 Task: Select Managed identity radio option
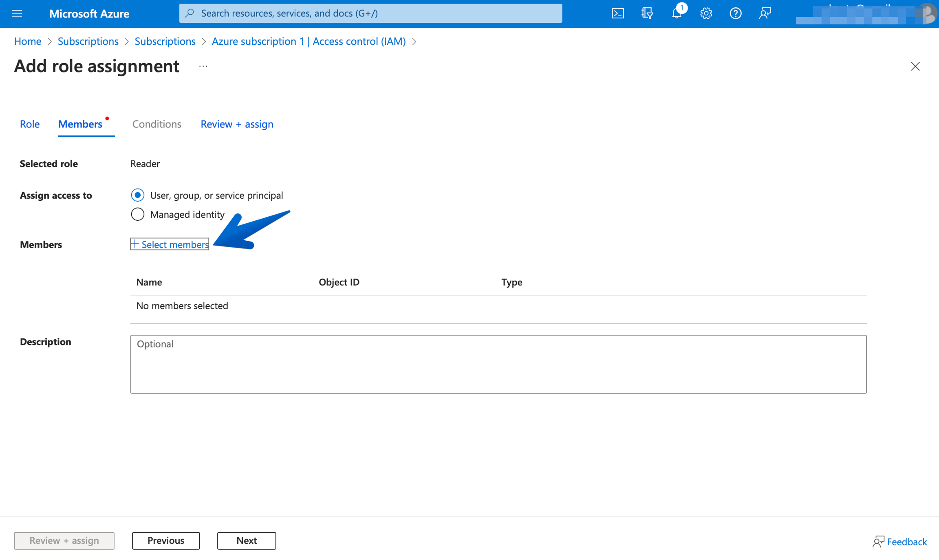pyautogui.click(x=138, y=214)
